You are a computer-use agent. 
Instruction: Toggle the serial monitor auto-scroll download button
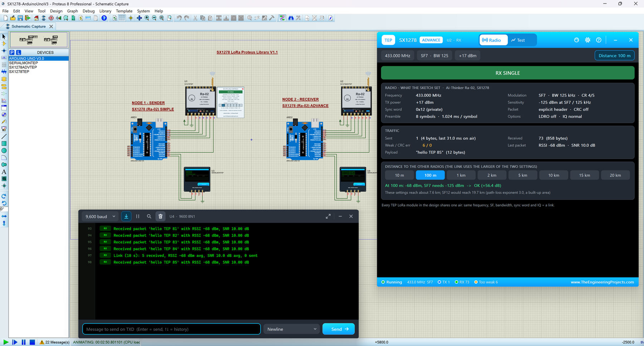coord(126,216)
